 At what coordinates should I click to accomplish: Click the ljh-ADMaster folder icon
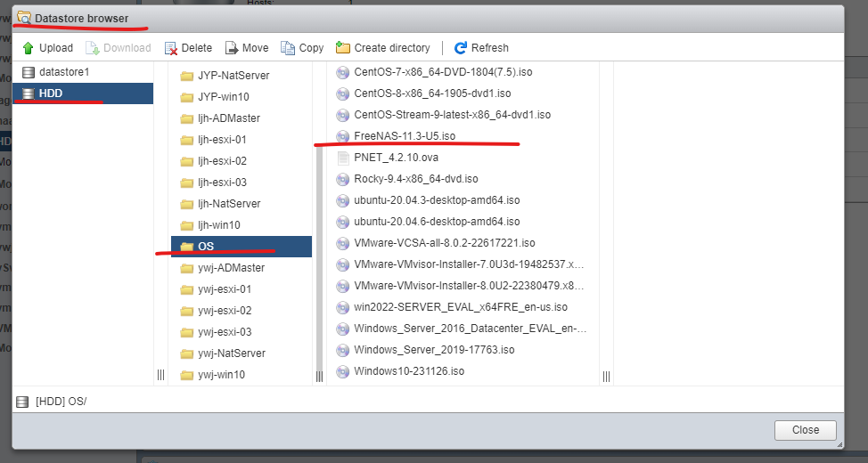point(186,118)
